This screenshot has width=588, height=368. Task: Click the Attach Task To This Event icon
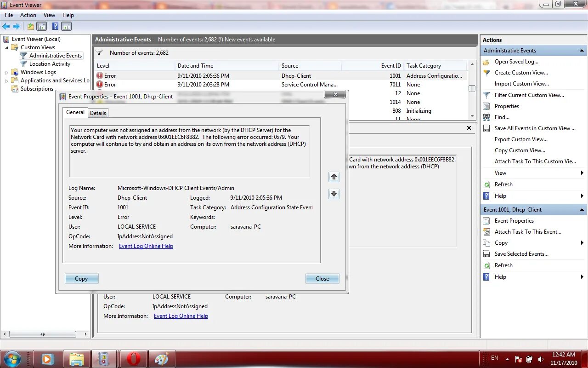pyautogui.click(x=486, y=232)
